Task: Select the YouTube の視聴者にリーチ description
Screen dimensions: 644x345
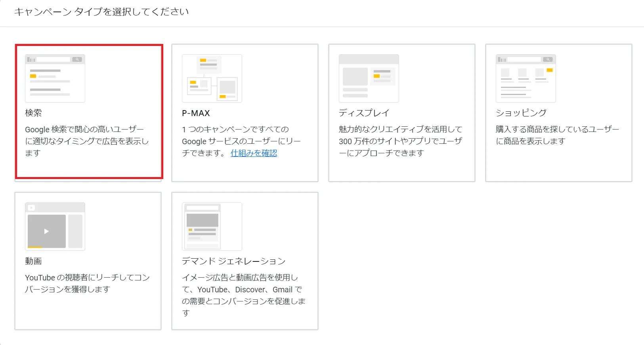Action: [88, 283]
